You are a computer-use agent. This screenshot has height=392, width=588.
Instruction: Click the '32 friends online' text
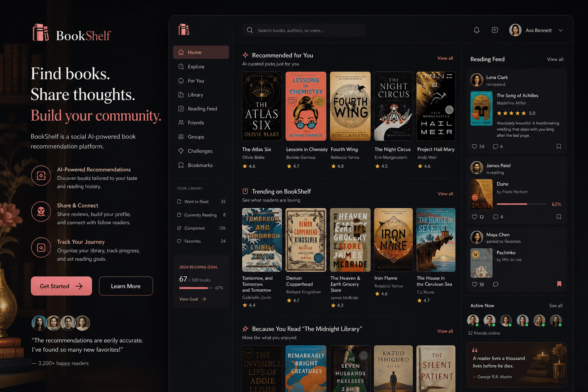point(484,333)
